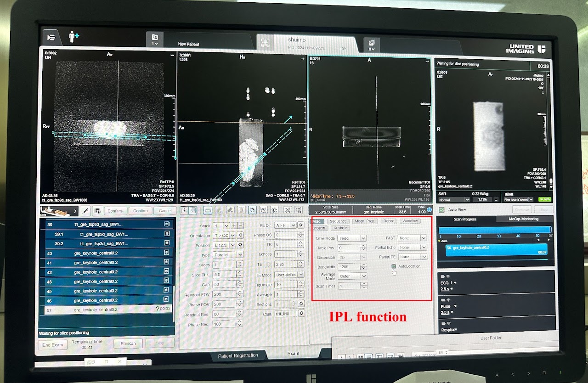Click the remove stack minus button
The image size is (588, 383).
click(241, 225)
